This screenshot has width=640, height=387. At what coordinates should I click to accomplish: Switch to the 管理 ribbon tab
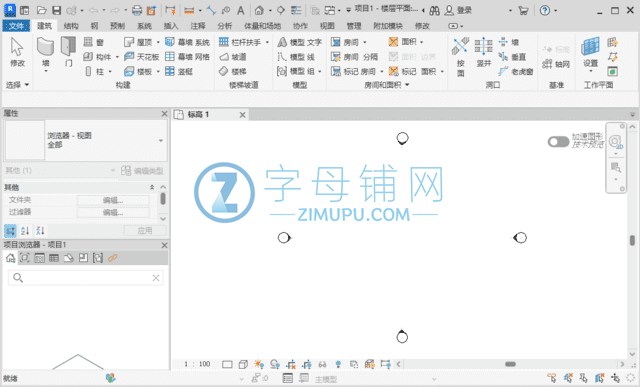pyautogui.click(x=354, y=26)
